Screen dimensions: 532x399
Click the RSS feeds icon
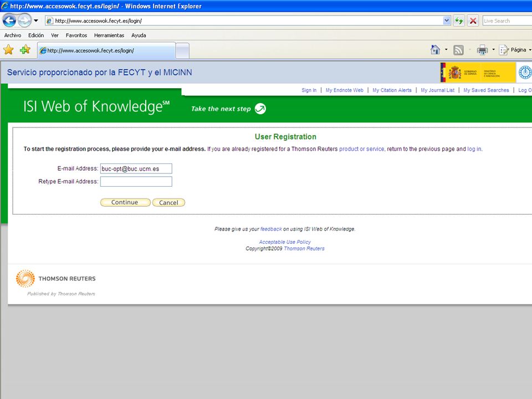click(458, 50)
